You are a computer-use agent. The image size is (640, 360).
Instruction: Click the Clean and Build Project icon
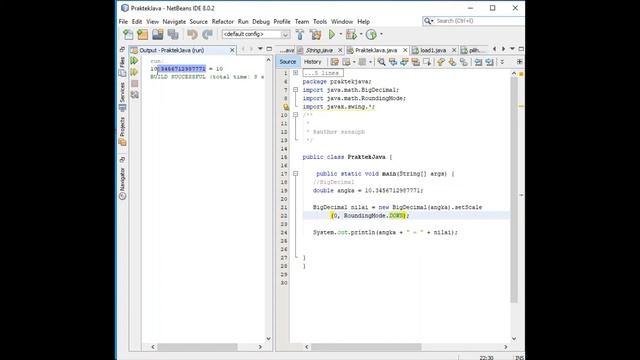(316, 35)
